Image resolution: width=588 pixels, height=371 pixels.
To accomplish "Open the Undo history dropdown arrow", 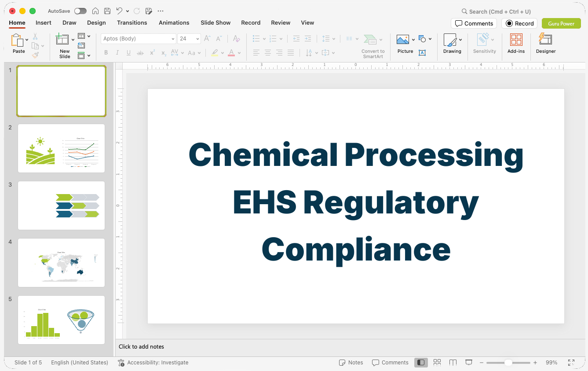I will click(128, 11).
